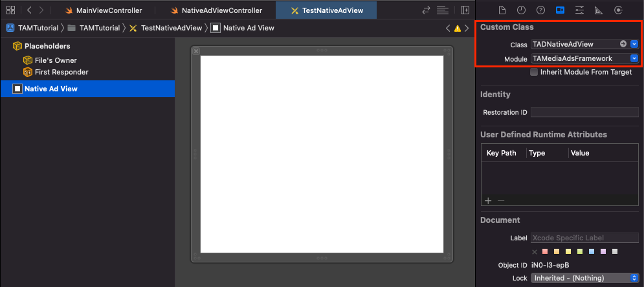
Task: Click the yellow warning issue icon
Action: pos(458,29)
